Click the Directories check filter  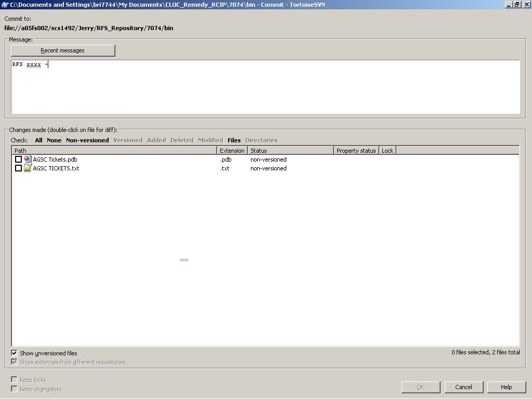coord(261,140)
